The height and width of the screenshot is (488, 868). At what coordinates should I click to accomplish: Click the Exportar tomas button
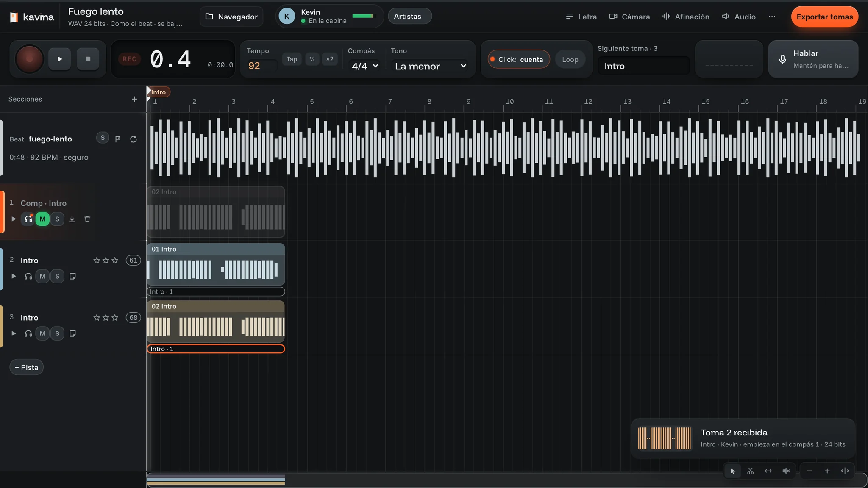pos(824,17)
